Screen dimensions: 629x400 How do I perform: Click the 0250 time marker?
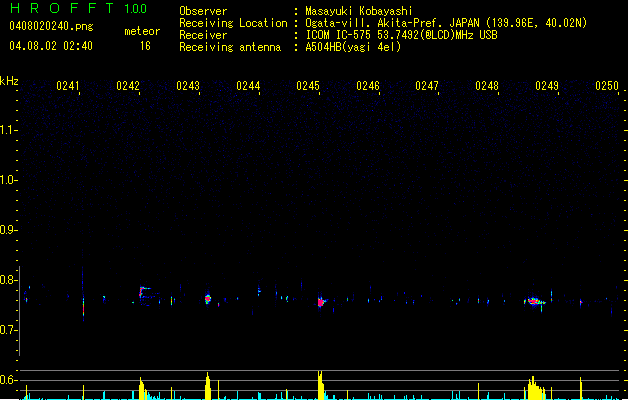(607, 86)
